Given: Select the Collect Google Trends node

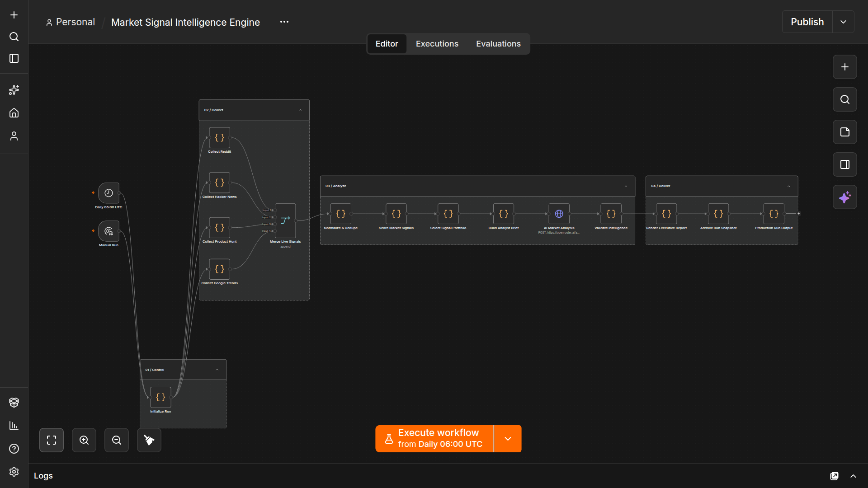Looking at the screenshot, I should [x=219, y=269].
